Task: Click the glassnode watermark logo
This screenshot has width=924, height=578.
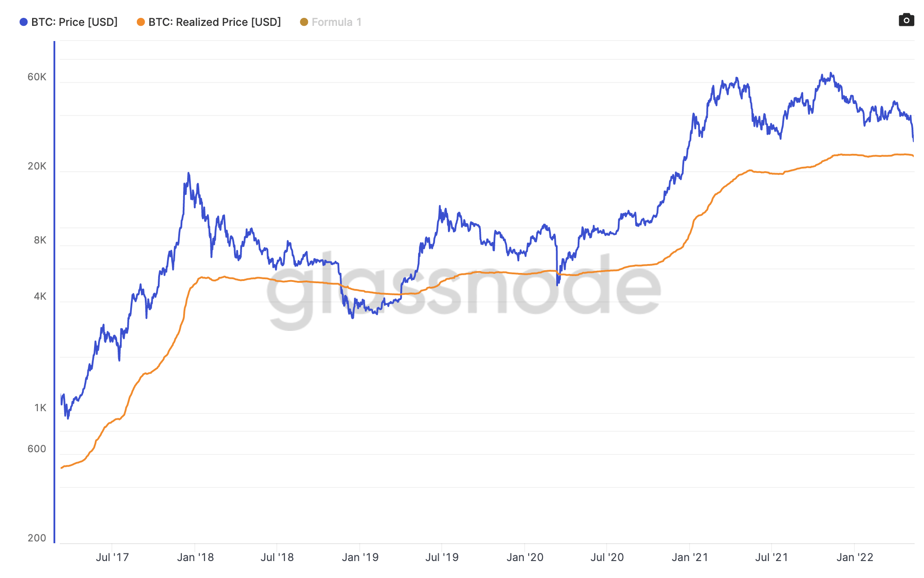Action: (464, 290)
